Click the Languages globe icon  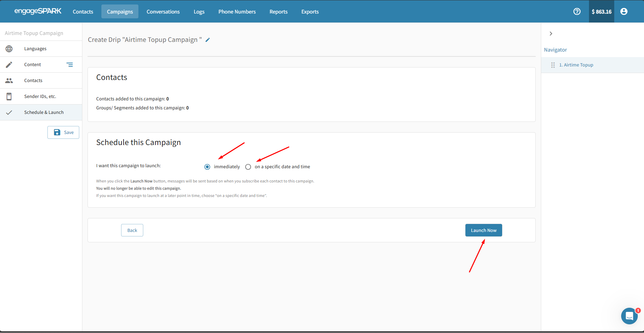click(x=9, y=49)
